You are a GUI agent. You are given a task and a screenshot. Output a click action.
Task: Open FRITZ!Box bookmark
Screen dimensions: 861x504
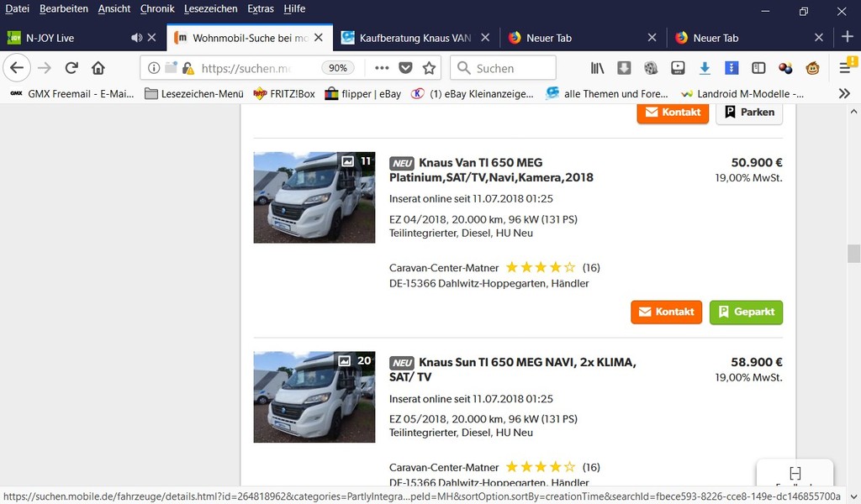[x=284, y=94]
